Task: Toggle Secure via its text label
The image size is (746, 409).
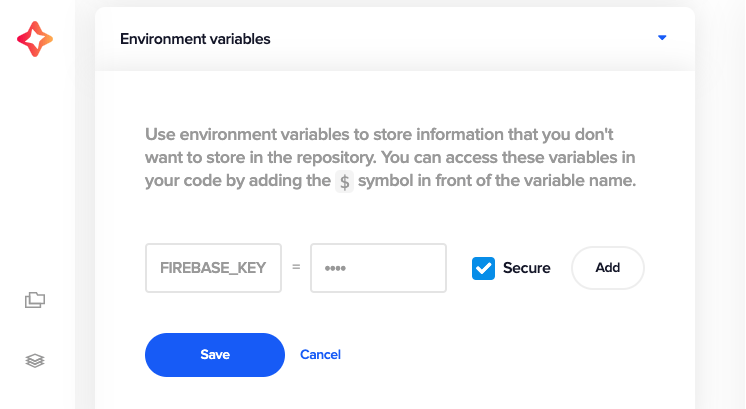Action: point(526,268)
